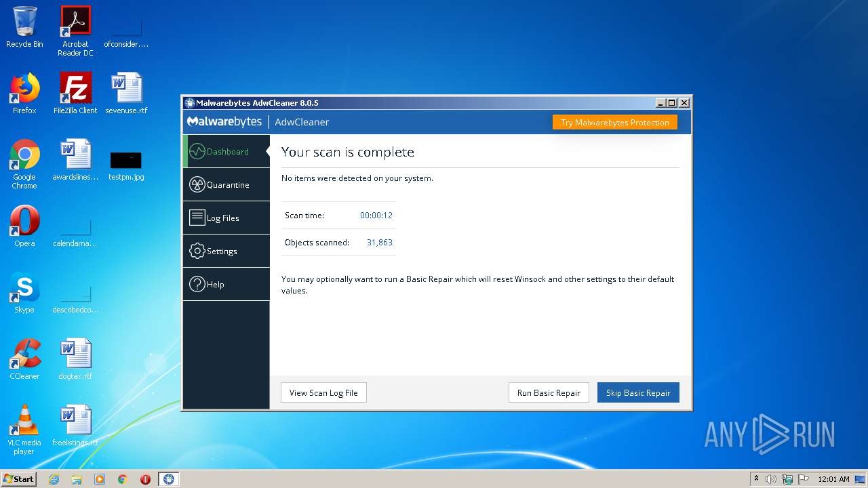Select the scan time value 00:00:12
This screenshot has height=488, width=868.
click(376, 215)
